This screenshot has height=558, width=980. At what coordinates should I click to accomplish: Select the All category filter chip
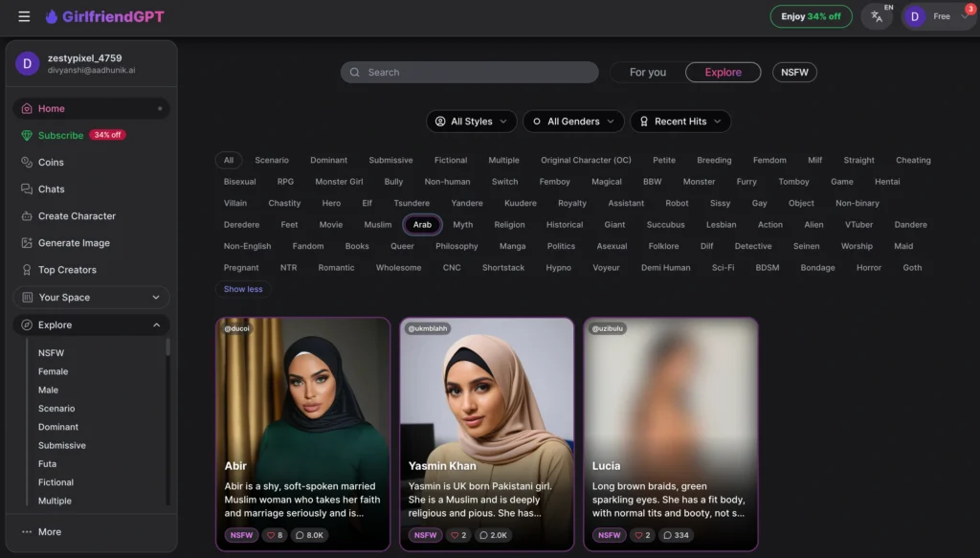(x=229, y=161)
